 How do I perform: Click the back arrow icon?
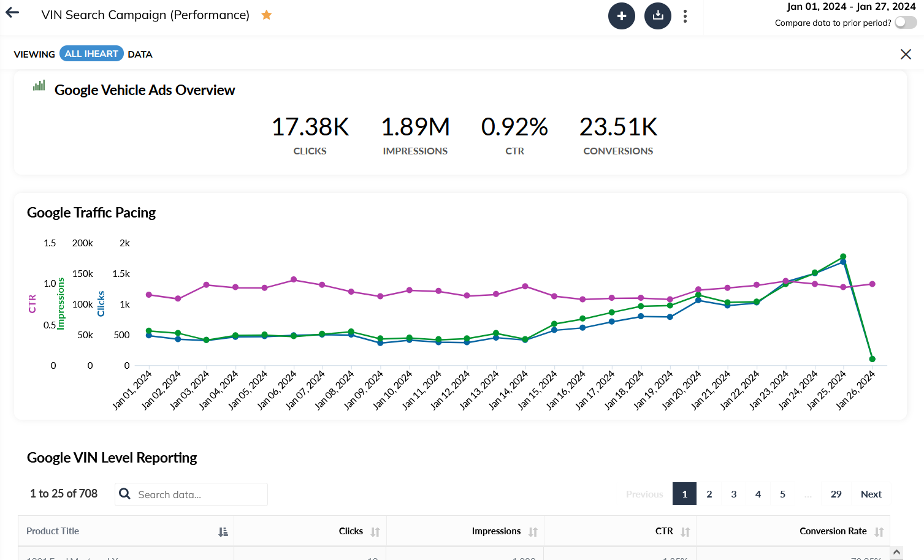click(12, 13)
